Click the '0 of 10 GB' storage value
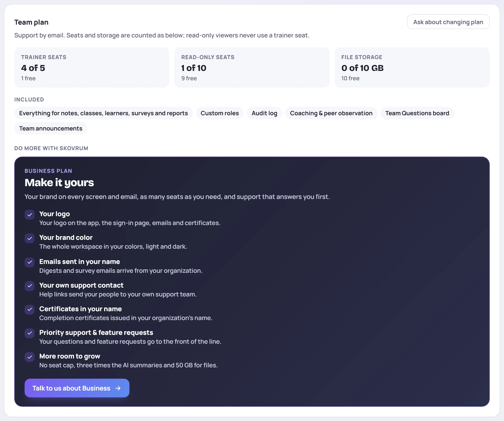 click(362, 68)
